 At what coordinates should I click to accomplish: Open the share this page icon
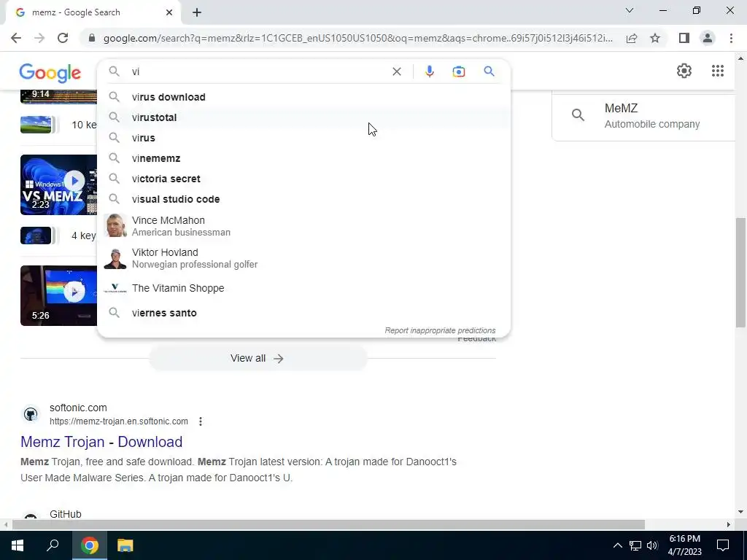632,38
